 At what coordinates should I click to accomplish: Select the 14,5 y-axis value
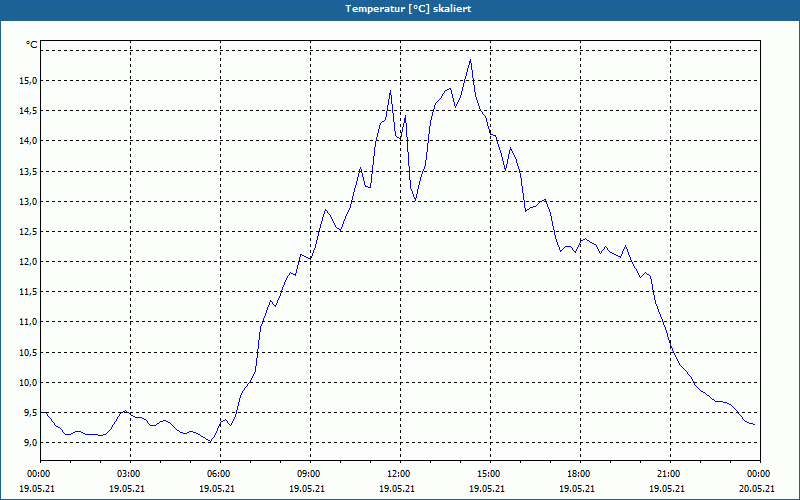29,111
